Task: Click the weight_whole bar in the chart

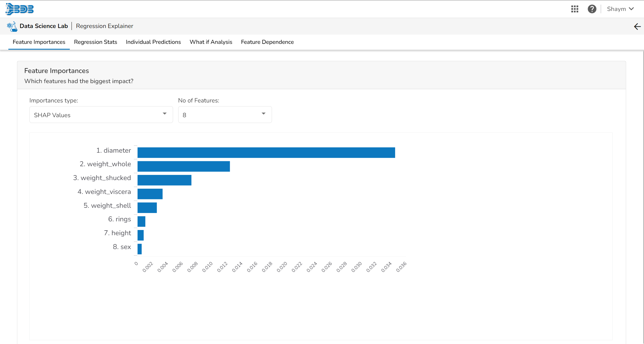Action: pyautogui.click(x=183, y=167)
